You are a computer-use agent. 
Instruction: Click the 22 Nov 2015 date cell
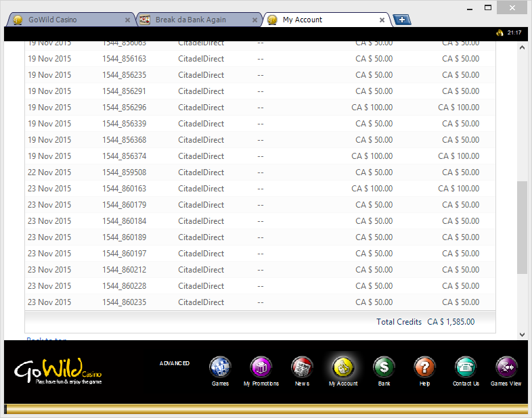[49, 172]
